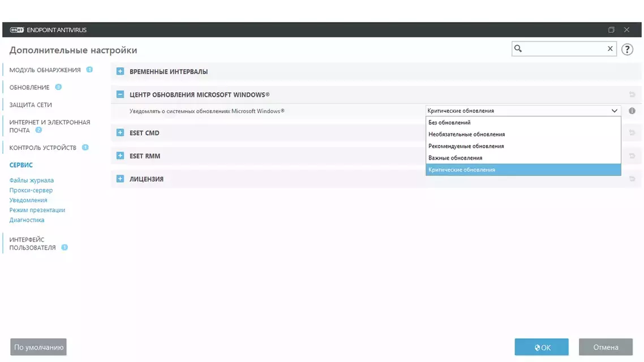Expand the Лицензия section
Image resolution: width=644 pixels, height=362 pixels.
120,179
